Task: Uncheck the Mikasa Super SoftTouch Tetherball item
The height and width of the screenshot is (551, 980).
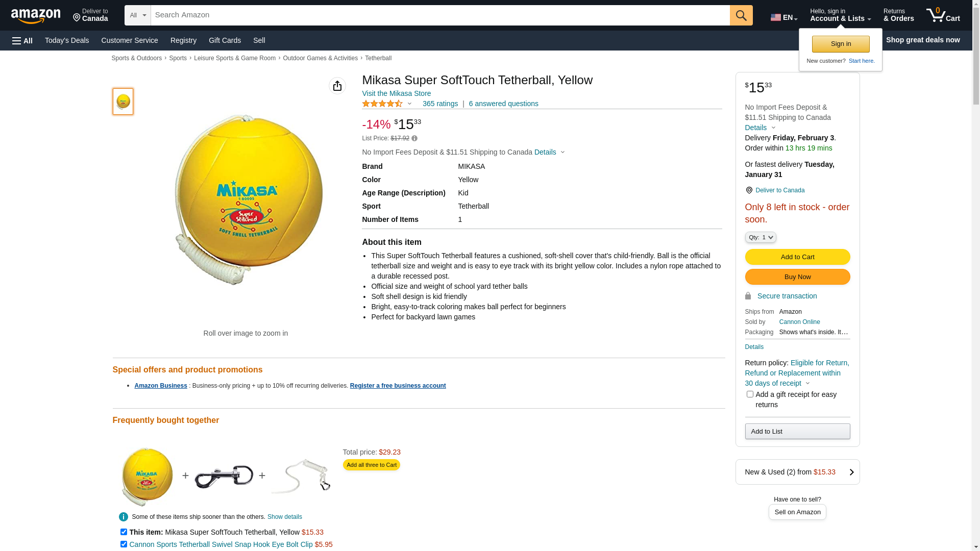Action: tap(124, 532)
